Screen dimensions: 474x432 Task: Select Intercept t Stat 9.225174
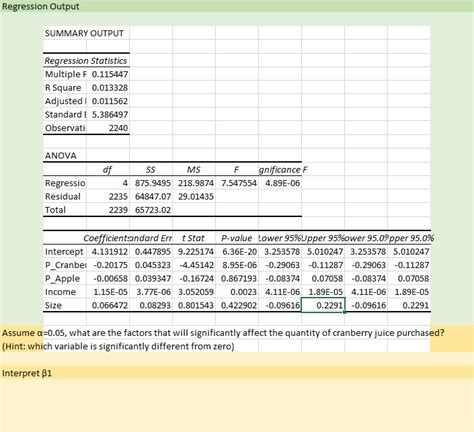pyautogui.click(x=196, y=251)
